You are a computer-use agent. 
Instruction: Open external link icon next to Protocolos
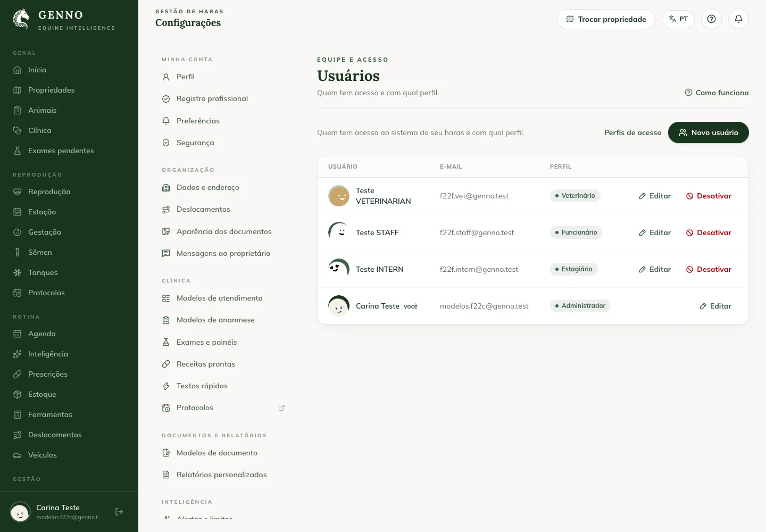click(281, 408)
